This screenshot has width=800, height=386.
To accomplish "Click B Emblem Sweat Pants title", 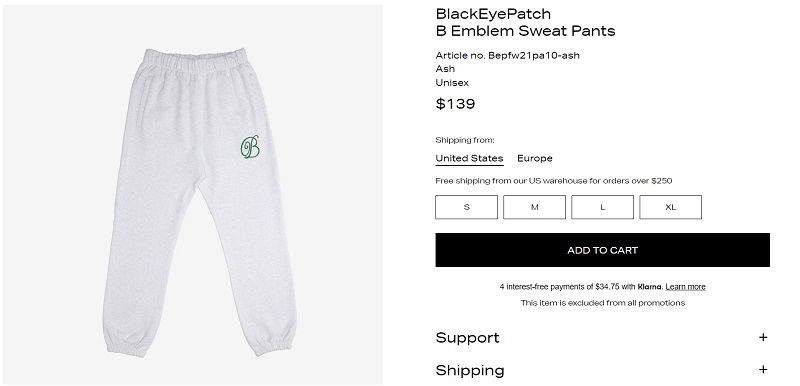I will (x=526, y=31).
